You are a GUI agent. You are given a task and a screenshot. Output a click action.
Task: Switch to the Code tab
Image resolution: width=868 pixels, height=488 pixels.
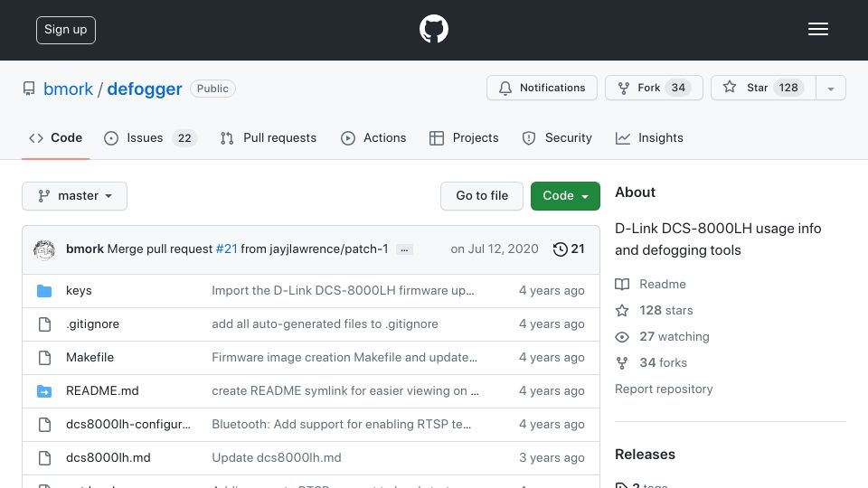(x=55, y=137)
